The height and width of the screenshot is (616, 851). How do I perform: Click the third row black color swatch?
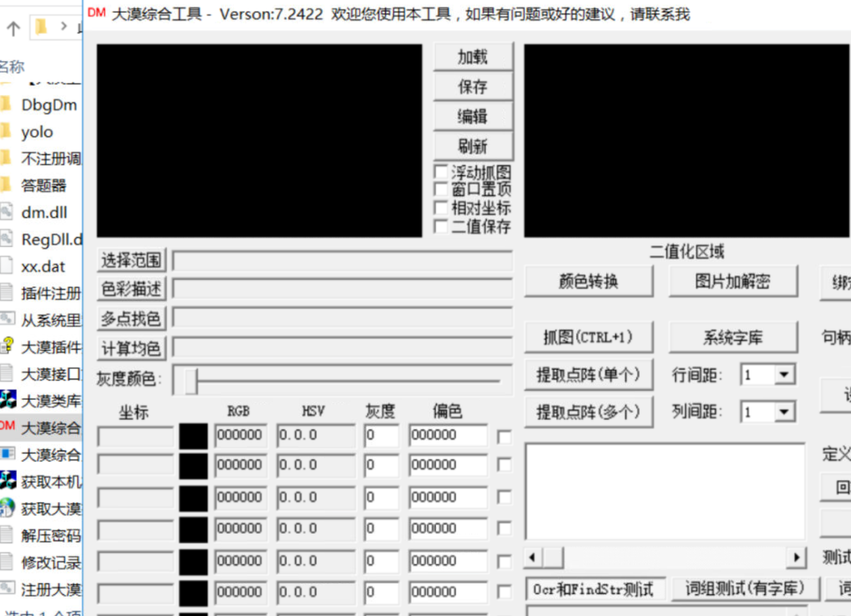tap(194, 498)
